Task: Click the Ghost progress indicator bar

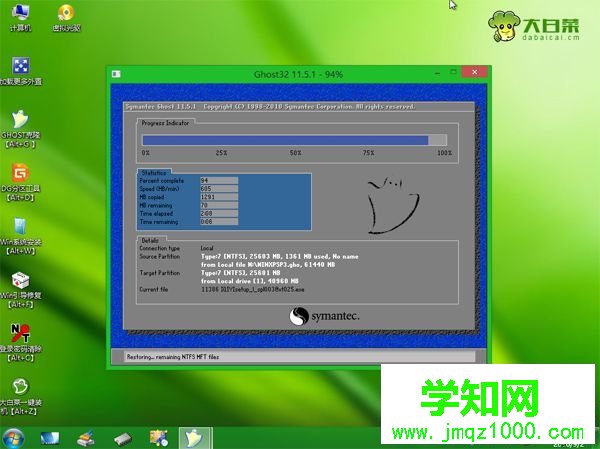Action: 294,140
